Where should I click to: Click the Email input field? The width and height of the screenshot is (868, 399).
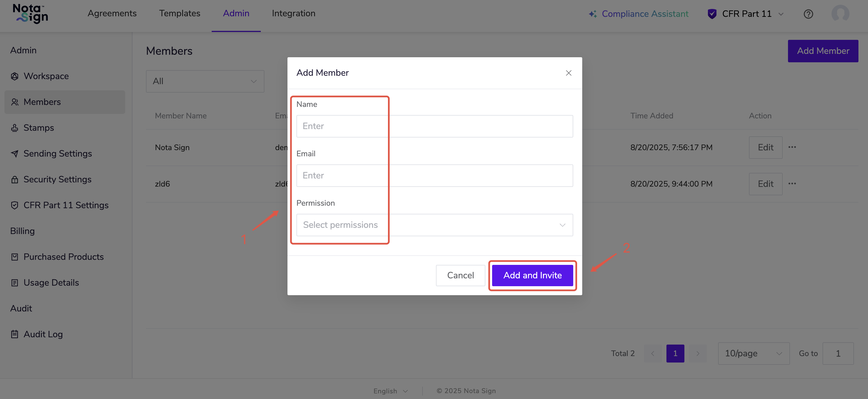pyautogui.click(x=434, y=175)
